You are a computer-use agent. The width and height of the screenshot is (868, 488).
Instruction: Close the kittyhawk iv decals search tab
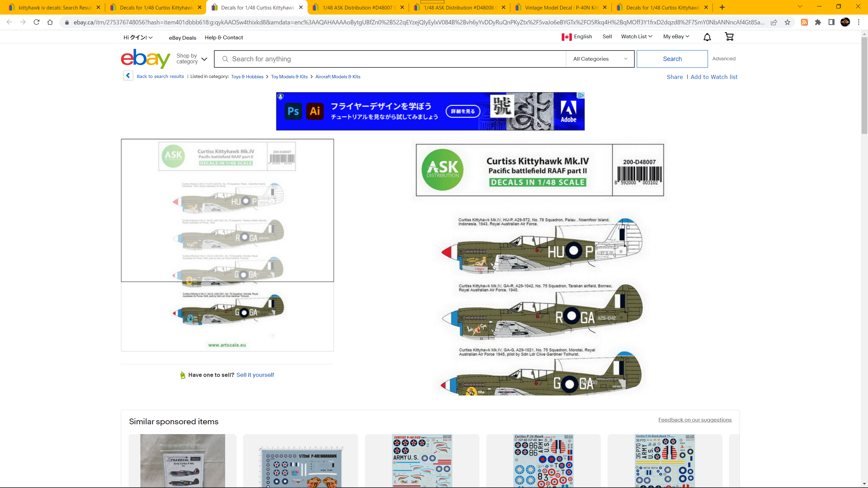(98, 7)
